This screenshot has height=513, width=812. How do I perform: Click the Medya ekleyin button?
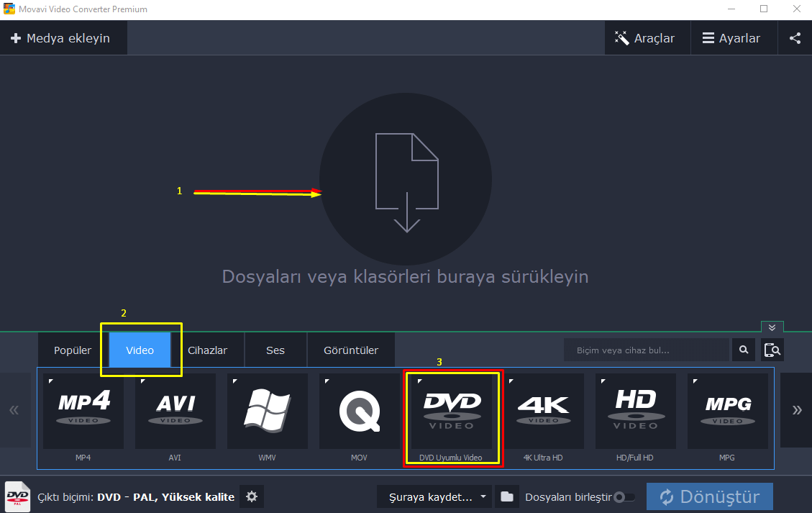[61, 38]
